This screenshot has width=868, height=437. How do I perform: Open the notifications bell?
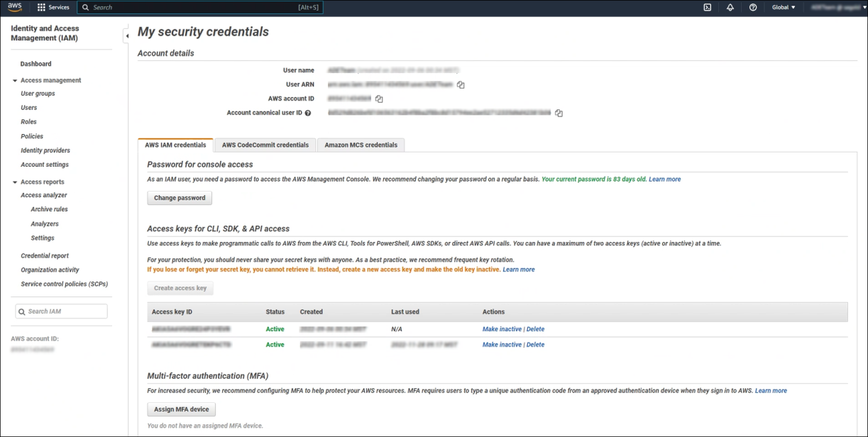click(x=730, y=7)
